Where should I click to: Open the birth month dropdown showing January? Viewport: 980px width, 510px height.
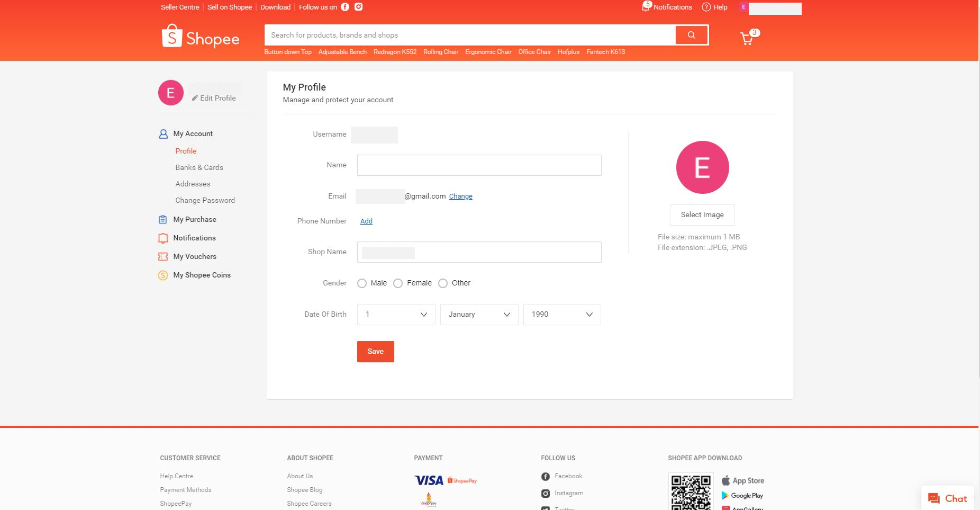(479, 315)
